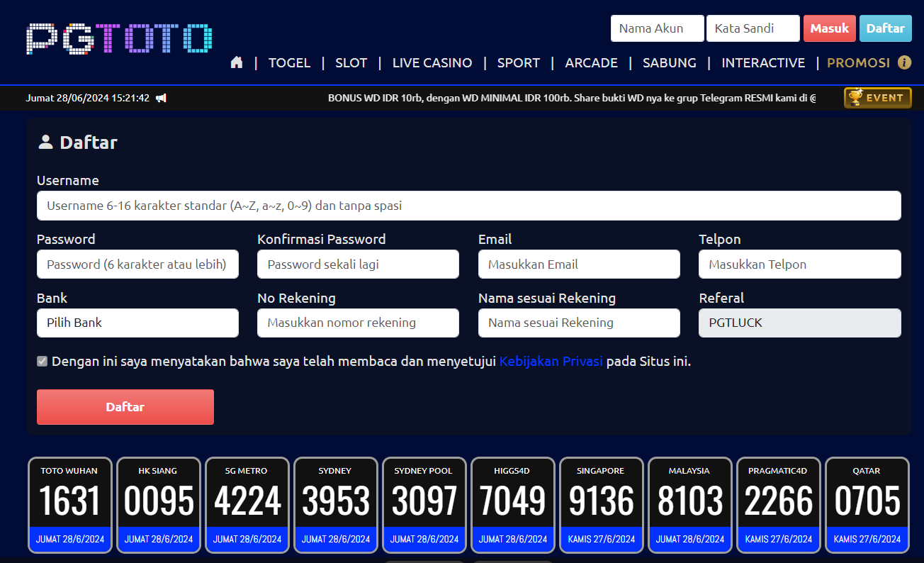Toggle the privacy policy agreement checkbox
Screen dimensions: 924x563
click(x=43, y=362)
